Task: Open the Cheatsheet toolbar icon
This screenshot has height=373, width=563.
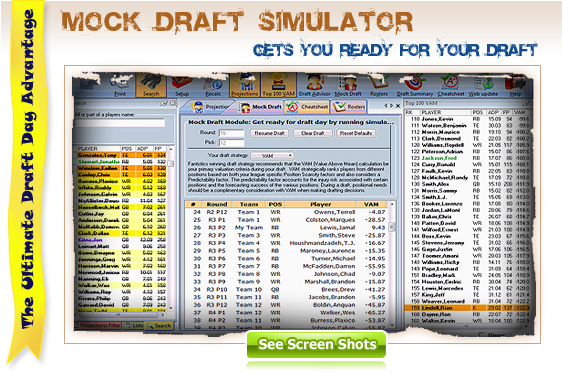Action: click(x=451, y=85)
